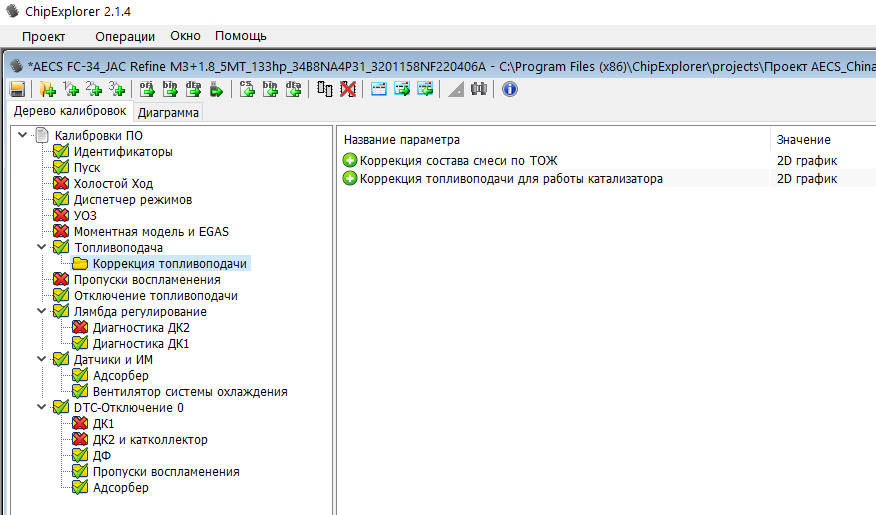The height and width of the screenshot is (515, 876).
Task: Click the red-crossed compare icon in toolbar
Action: coord(347,89)
